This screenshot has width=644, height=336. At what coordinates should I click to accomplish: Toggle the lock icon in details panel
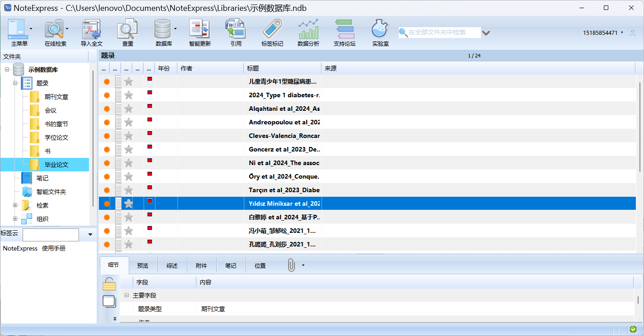click(109, 285)
